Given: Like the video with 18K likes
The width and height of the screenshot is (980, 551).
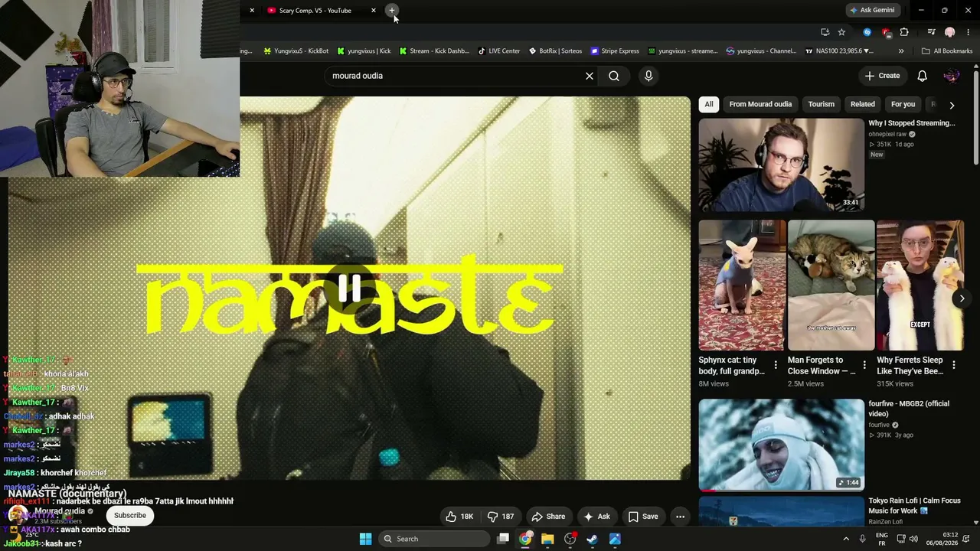Looking at the screenshot, I should pos(459,517).
